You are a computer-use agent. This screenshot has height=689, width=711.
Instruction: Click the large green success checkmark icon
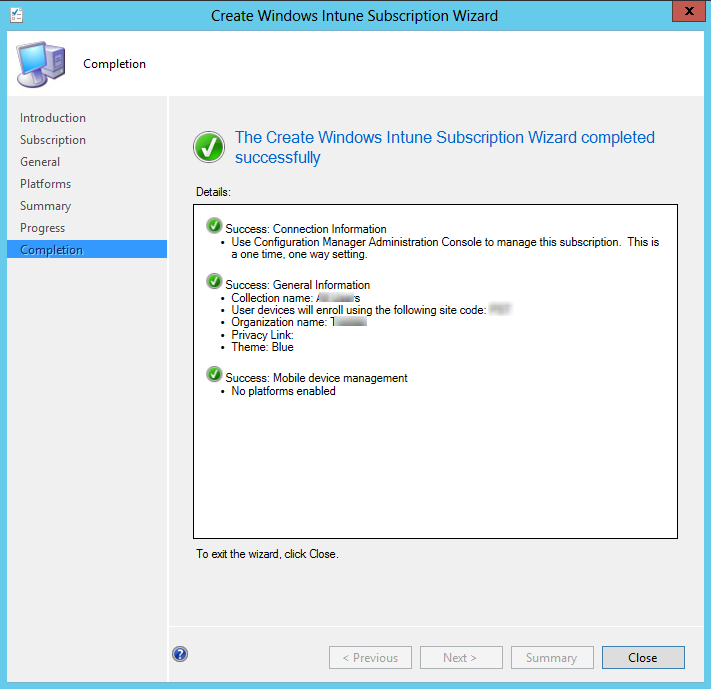(209, 147)
